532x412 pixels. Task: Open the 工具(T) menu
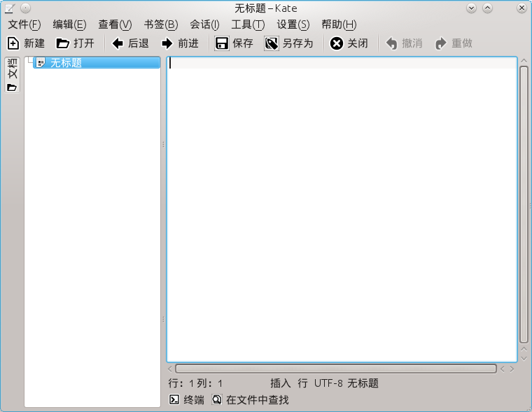click(x=248, y=24)
